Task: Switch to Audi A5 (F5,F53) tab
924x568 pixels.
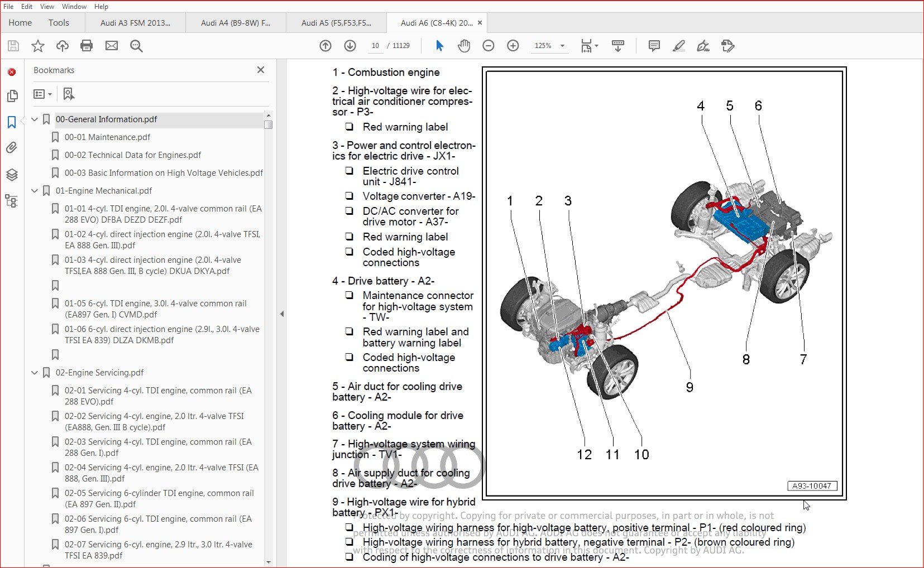Action: point(336,23)
